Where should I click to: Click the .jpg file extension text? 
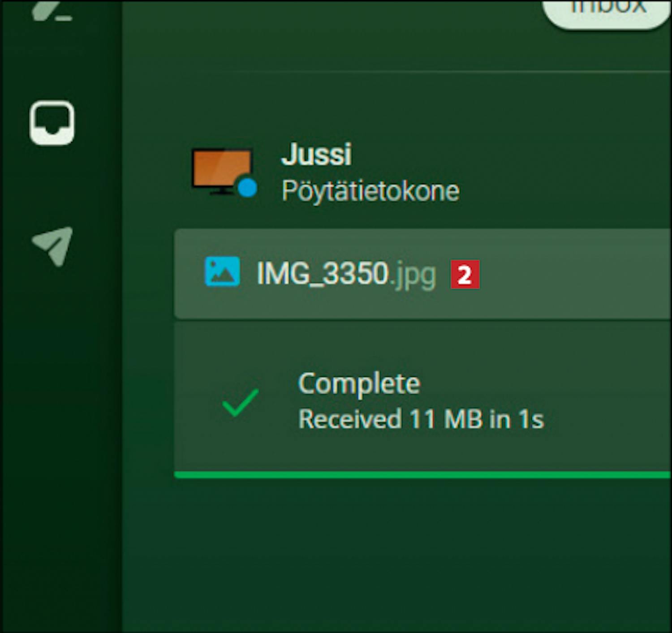412,275
